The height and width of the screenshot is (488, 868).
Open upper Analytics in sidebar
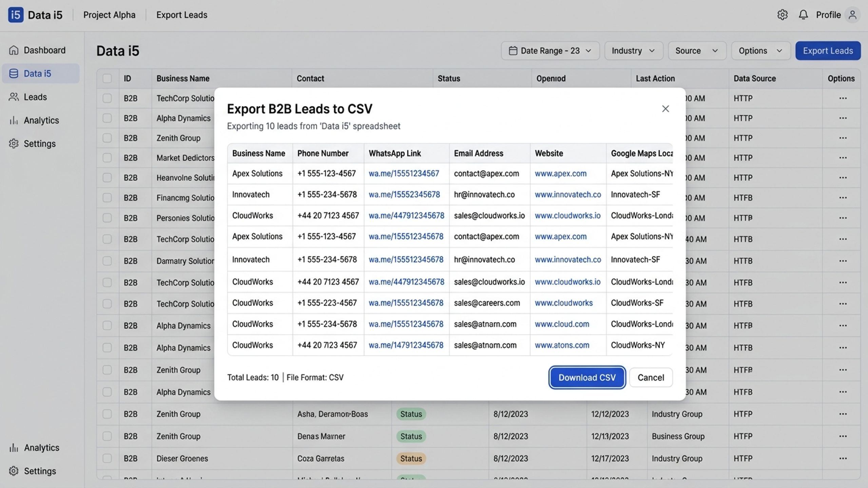point(41,120)
